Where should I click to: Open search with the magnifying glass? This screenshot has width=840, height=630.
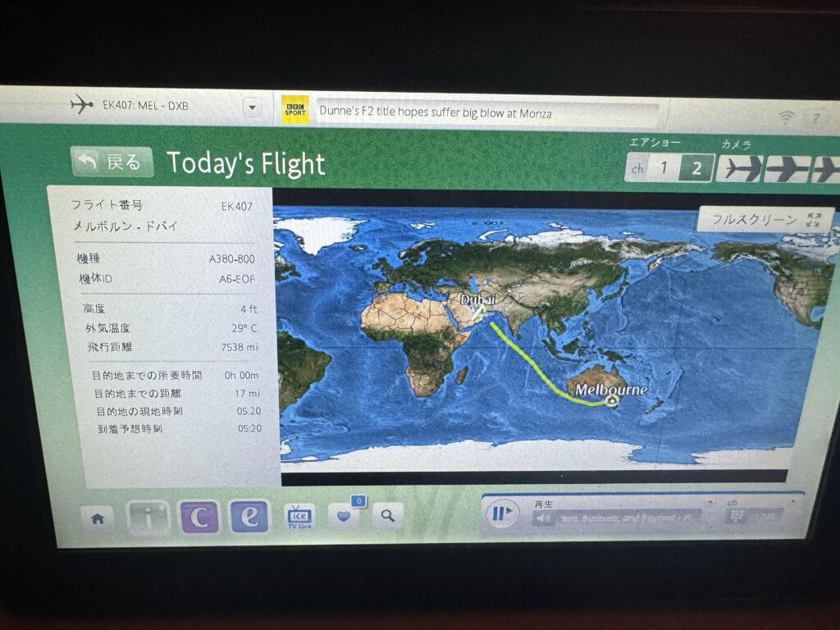[x=387, y=516]
